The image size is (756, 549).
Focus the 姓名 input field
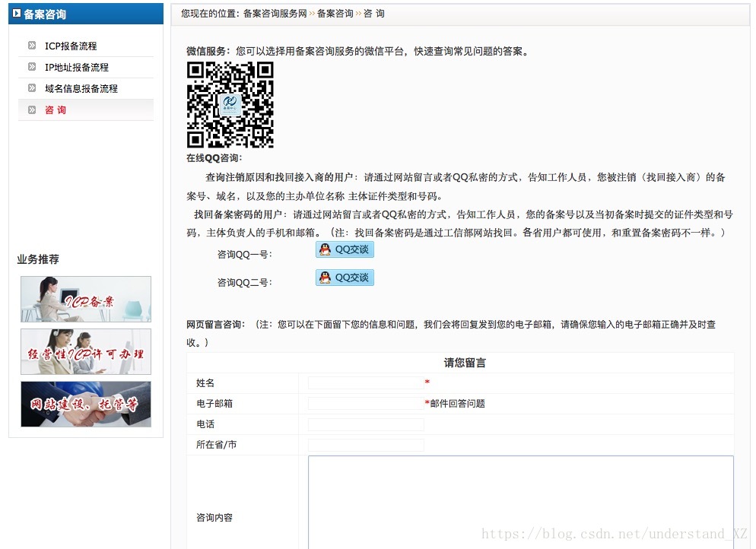point(366,382)
